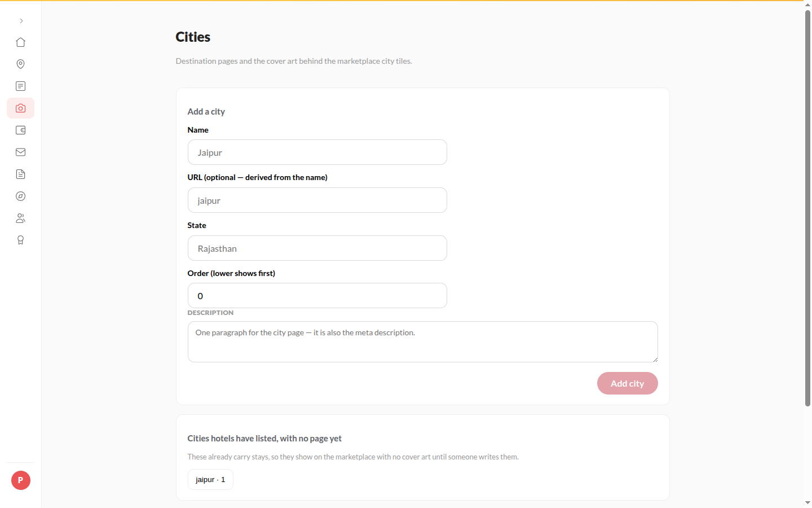
Task: Open the Home icon in sidebar
Action: [x=21, y=42]
